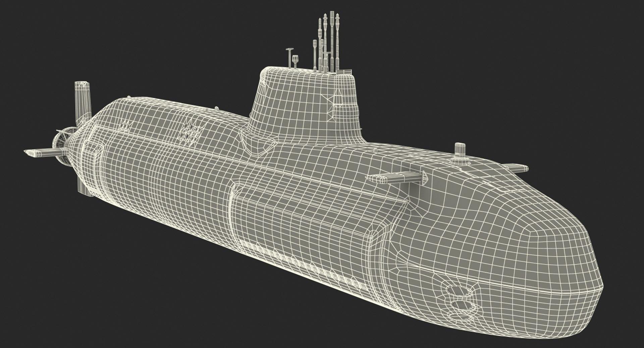
Task: Select the far-side bow hydroplane
Action: click(x=515, y=167)
